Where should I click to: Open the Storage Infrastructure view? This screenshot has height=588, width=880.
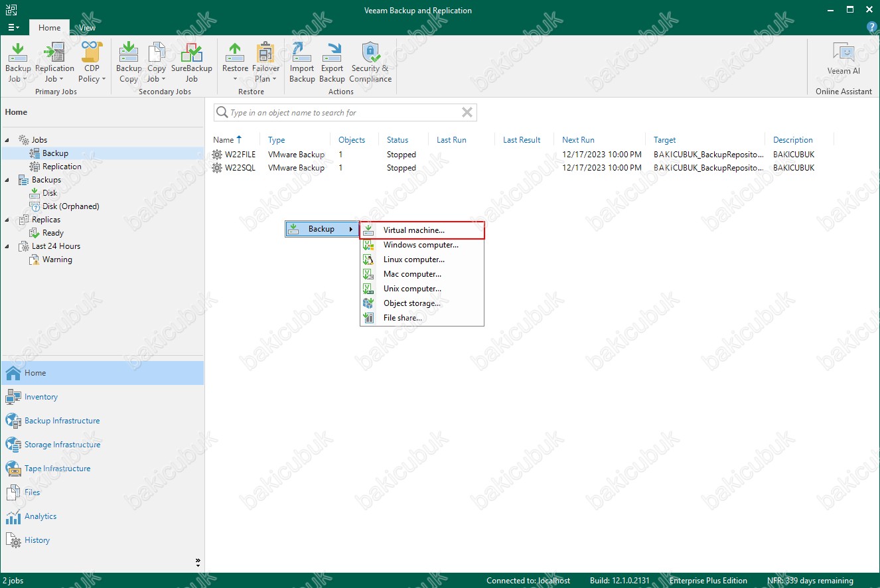tap(102, 445)
